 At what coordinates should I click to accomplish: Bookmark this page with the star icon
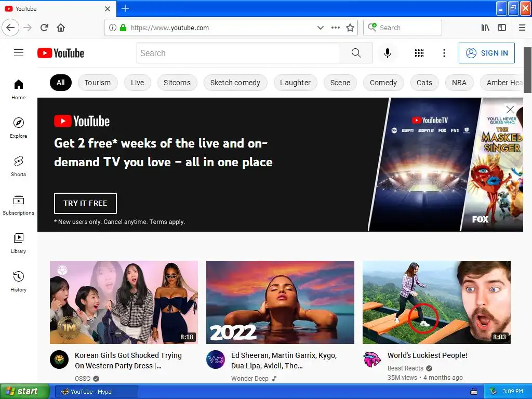[350, 28]
